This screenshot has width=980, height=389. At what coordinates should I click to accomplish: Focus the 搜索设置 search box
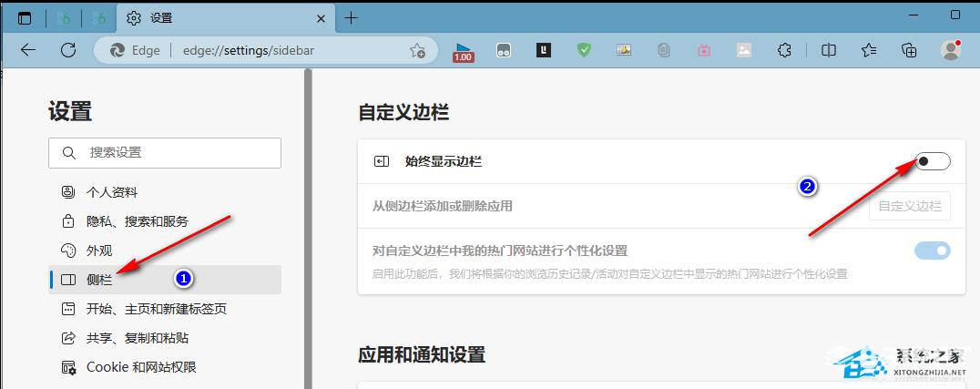[x=165, y=153]
